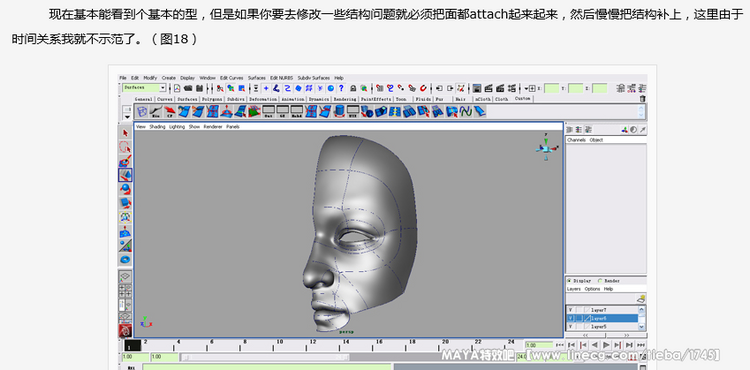Open the Subdiv Surfaces menu

314,77
